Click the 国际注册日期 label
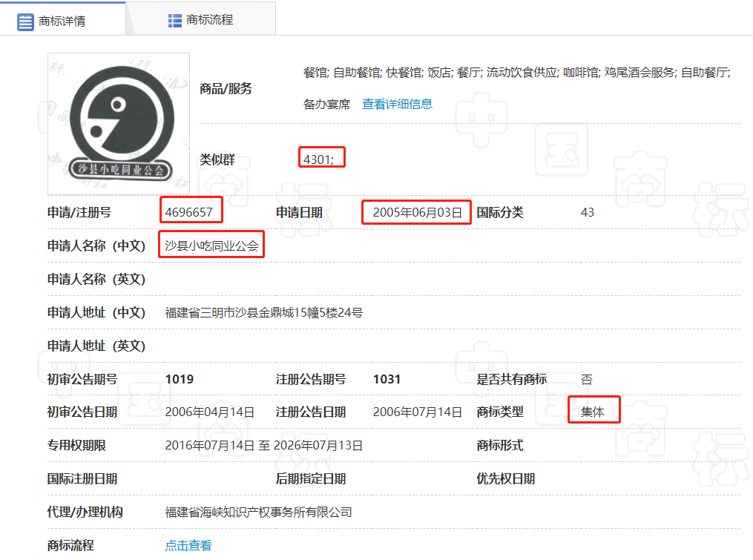Viewport: 753px width, 560px height. (x=82, y=479)
